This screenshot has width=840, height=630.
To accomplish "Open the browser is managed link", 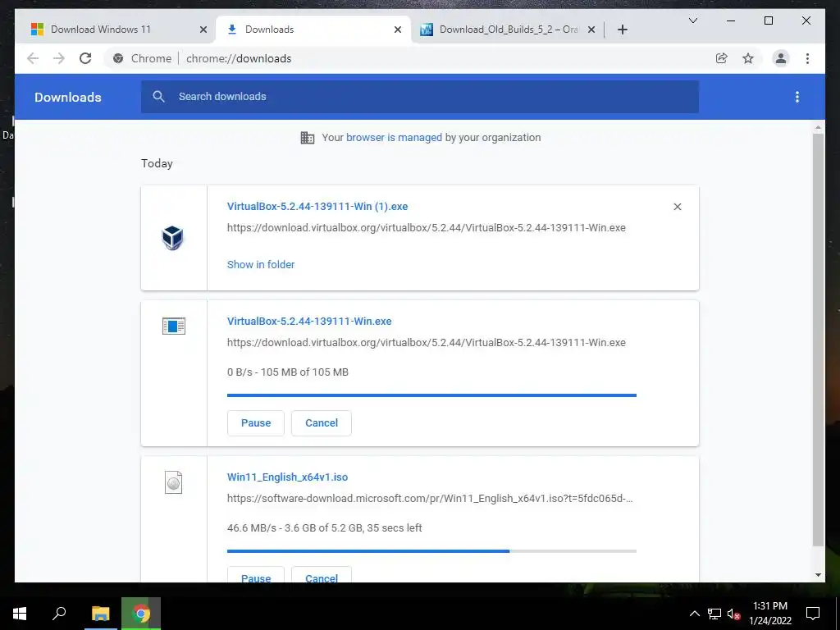I will 394,137.
